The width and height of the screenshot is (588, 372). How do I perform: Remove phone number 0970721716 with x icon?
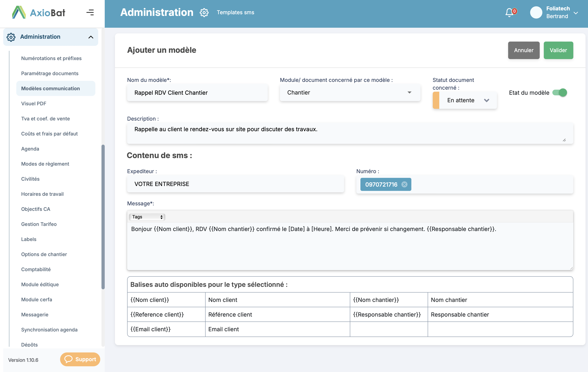(404, 185)
